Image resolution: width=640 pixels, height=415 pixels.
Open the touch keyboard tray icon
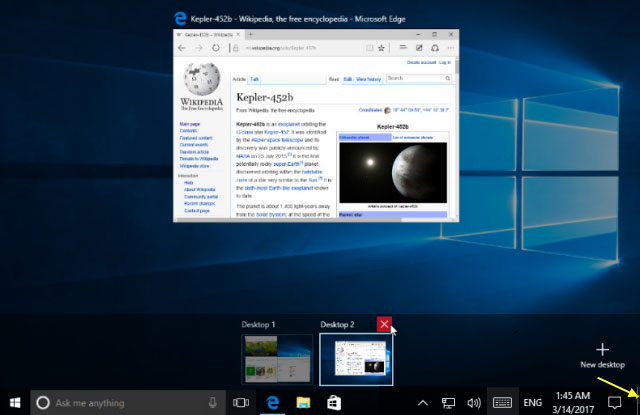502,403
